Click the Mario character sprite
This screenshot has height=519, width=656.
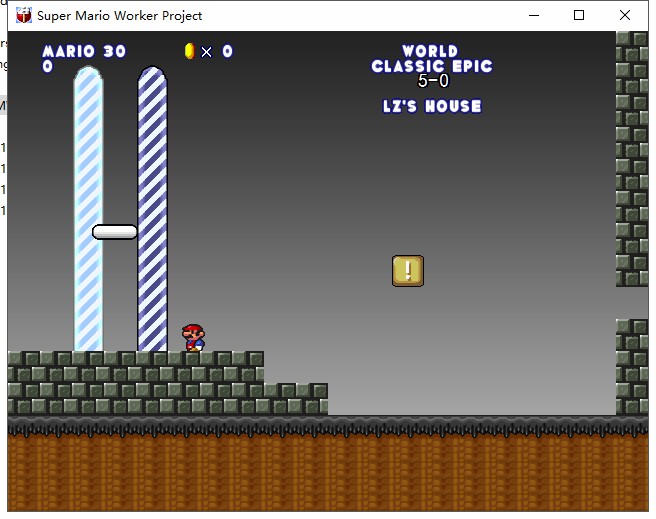point(193,337)
